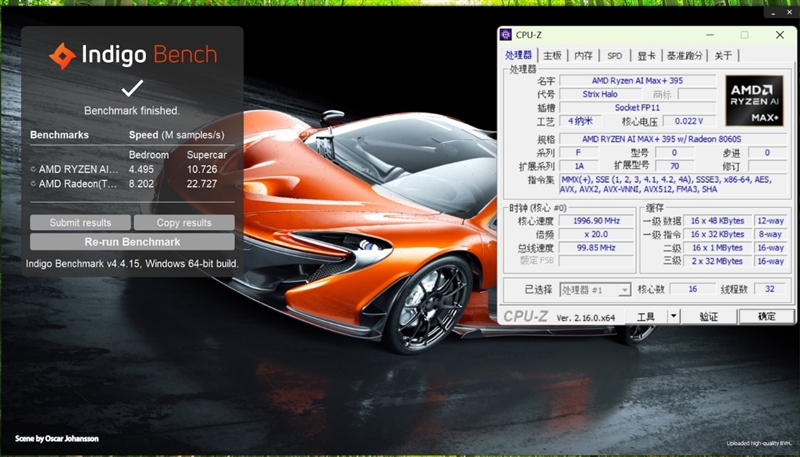Click the CPU-Z version text Ver. 2.16.0.x64
This screenshot has height=457, width=800.
click(x=586, y=318)
